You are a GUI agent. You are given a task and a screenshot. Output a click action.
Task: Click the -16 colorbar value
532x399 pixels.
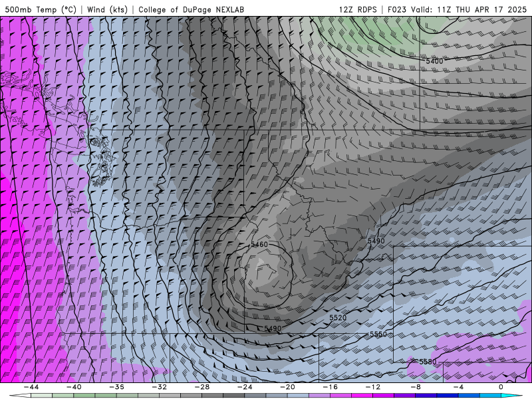[x=330, y=387]
